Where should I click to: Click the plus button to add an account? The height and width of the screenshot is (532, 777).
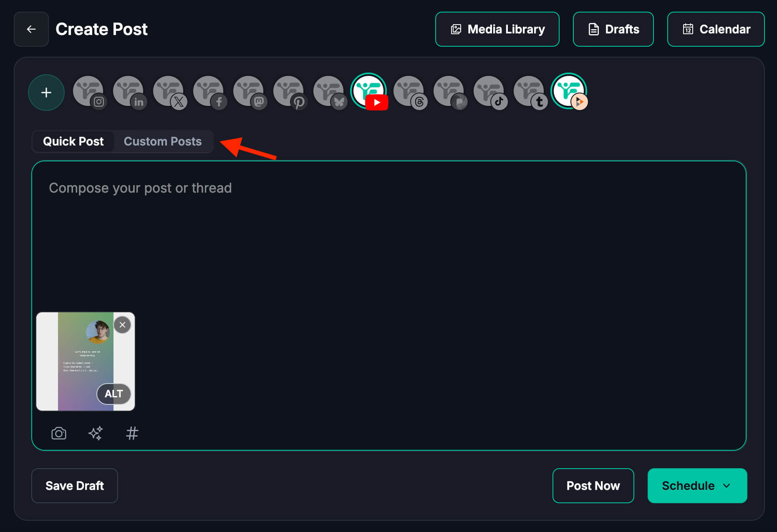click(46, 93)
